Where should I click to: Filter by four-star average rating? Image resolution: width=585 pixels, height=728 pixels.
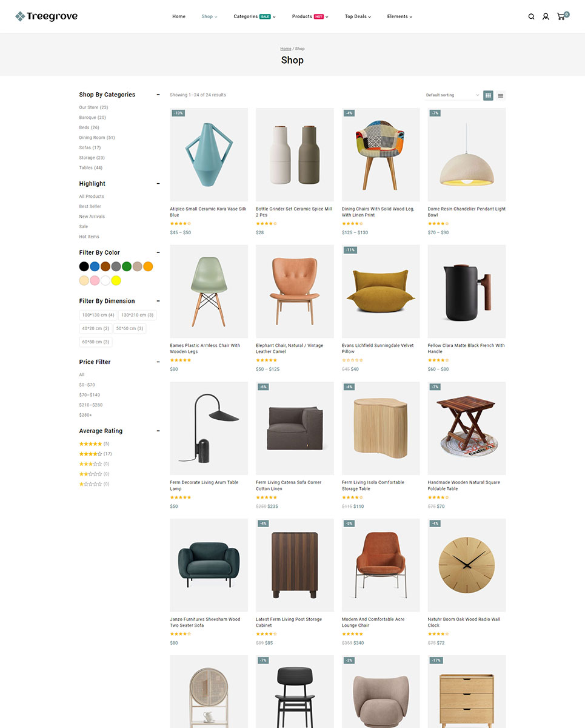(95, 454)
